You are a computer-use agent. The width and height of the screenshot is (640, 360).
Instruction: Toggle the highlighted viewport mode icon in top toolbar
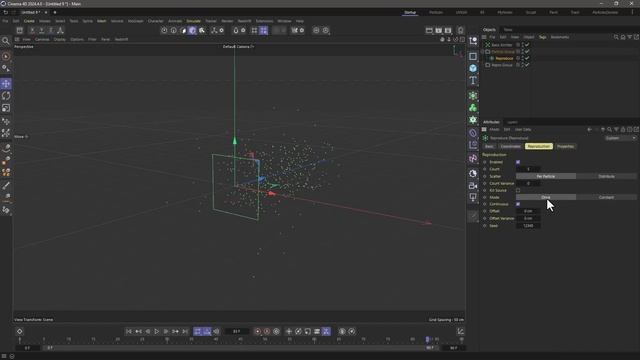click(192, 30)
